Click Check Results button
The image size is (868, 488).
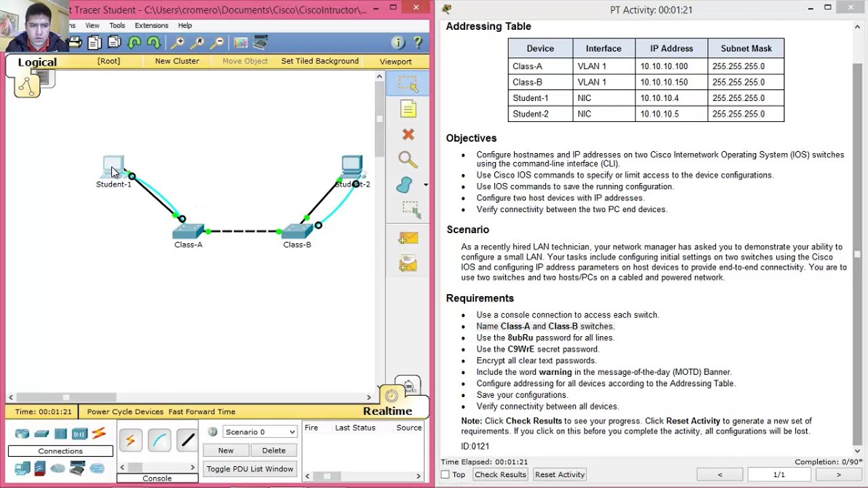pyautogui.click(x=500, y=474)
